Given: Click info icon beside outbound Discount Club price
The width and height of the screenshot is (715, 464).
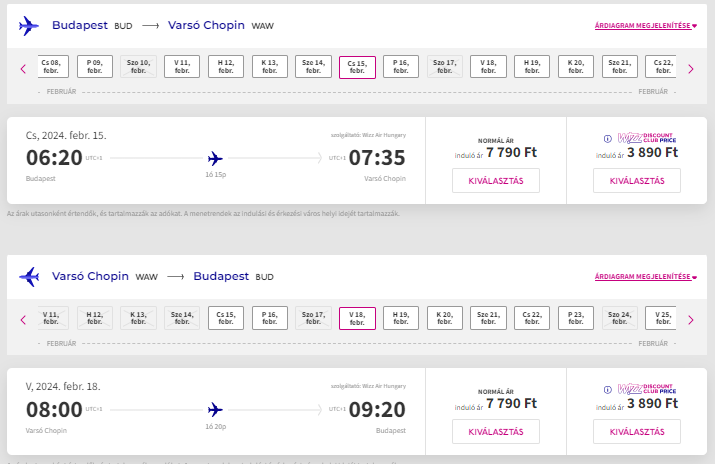Looking at the screenshot, I should pos(607,139).
